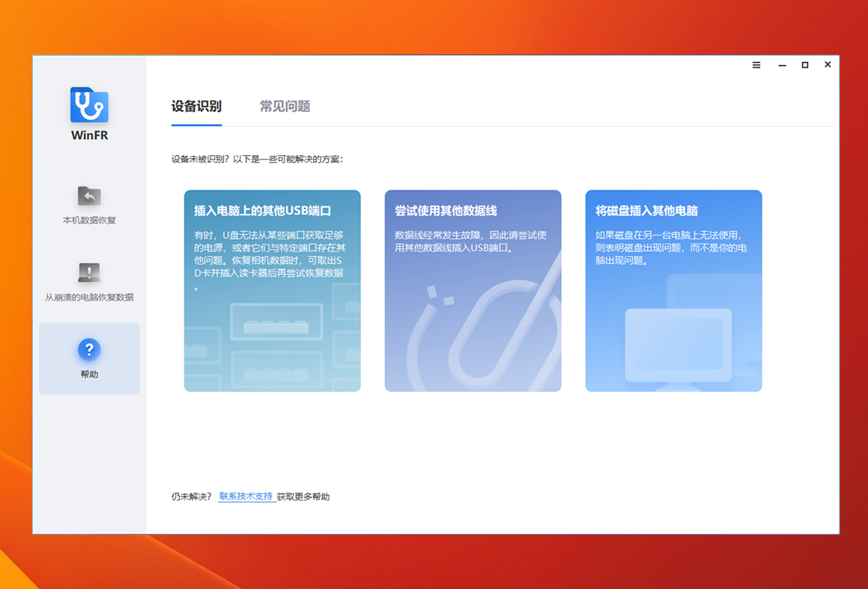Click the U盘 power description paragraph
The image size is (868, 589).
(x=269, y=260)
